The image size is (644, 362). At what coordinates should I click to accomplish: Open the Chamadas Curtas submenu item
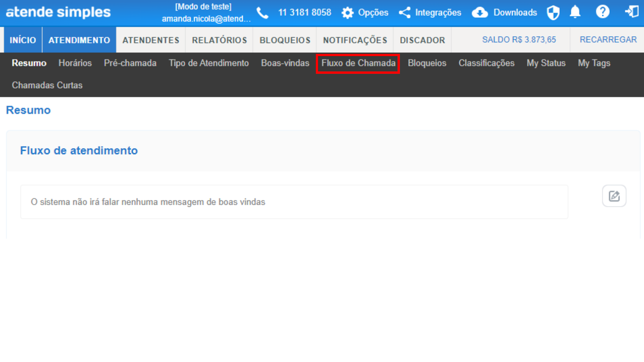47,85
